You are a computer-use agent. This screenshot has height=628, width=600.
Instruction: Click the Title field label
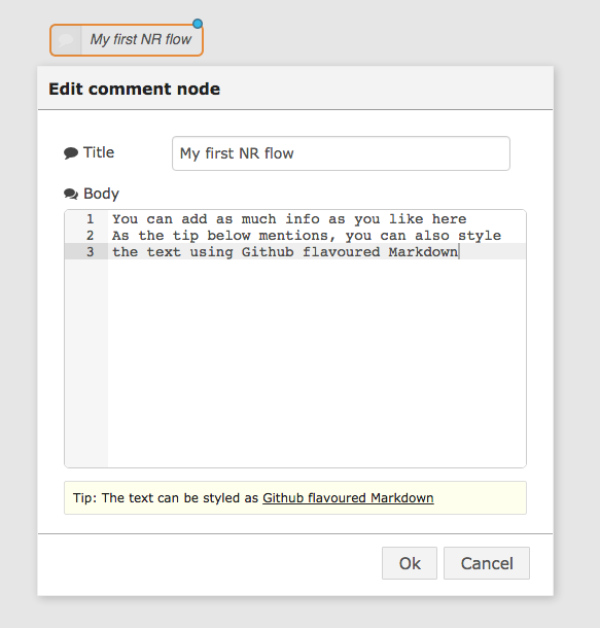pos(98,153)
